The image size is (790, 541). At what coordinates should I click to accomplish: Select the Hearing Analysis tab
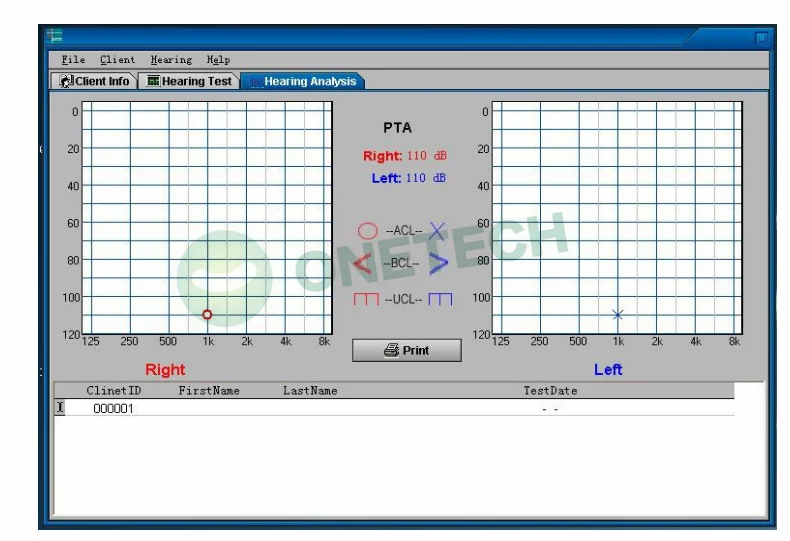pos(303,81)
